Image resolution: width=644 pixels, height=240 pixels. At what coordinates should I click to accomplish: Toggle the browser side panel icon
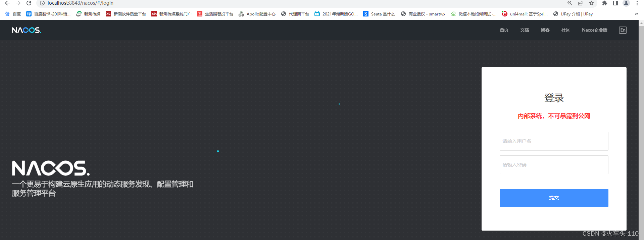615,3
